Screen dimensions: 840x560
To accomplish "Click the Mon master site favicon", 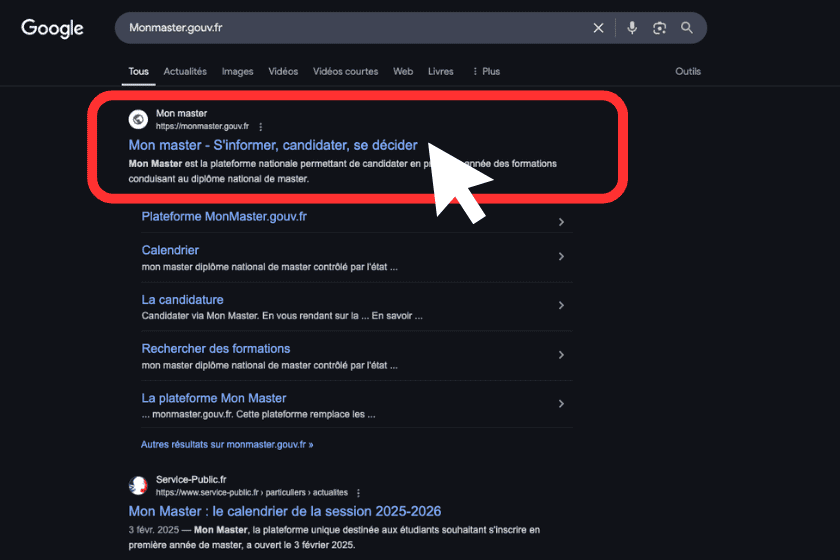I will (138, 120).
